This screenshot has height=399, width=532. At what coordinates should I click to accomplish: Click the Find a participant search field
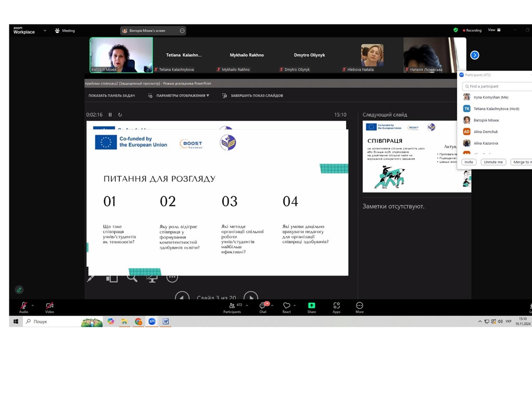pyautogui.click(x=497, y=86)
